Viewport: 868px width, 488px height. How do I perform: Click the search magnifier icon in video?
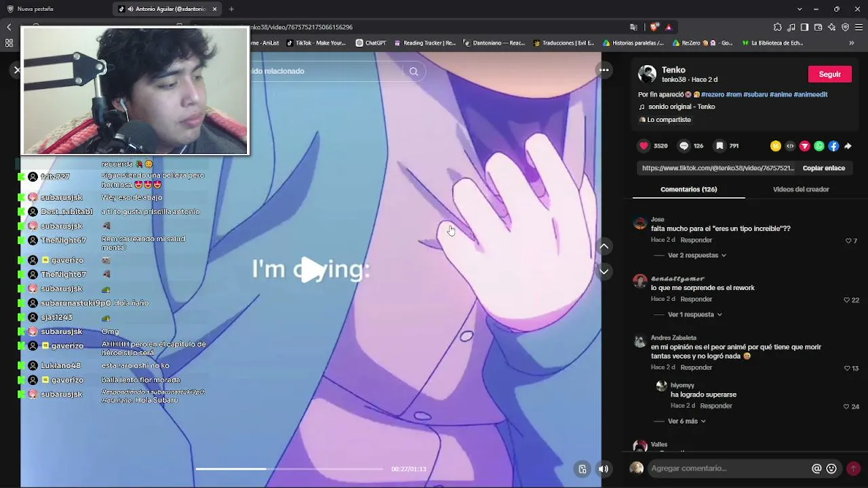point(414,71)
